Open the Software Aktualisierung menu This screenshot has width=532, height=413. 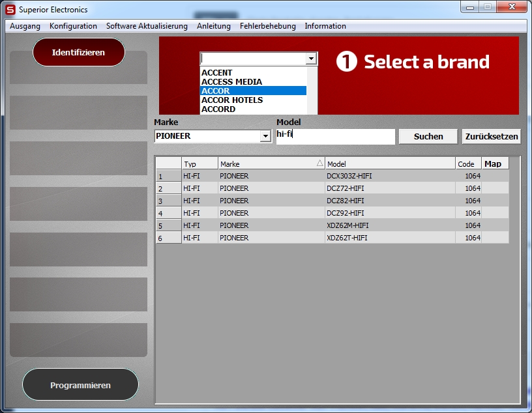pos(147,26)
